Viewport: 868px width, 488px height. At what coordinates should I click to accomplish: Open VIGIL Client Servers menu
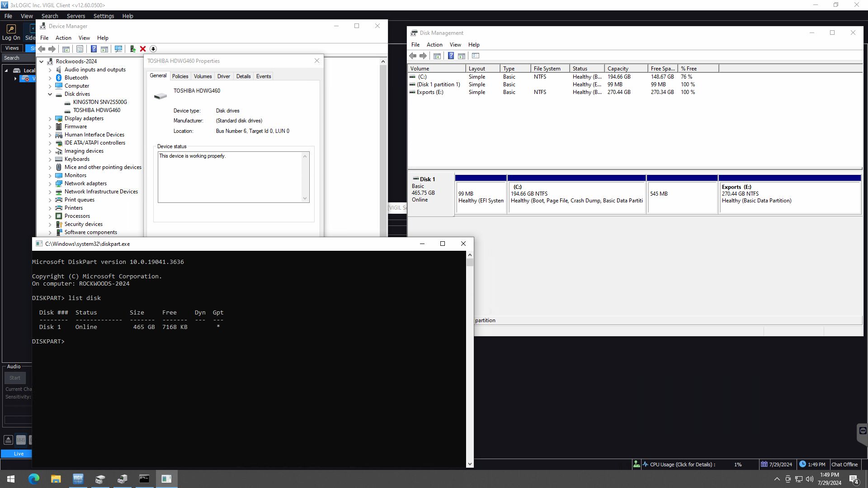click(75, 16)
